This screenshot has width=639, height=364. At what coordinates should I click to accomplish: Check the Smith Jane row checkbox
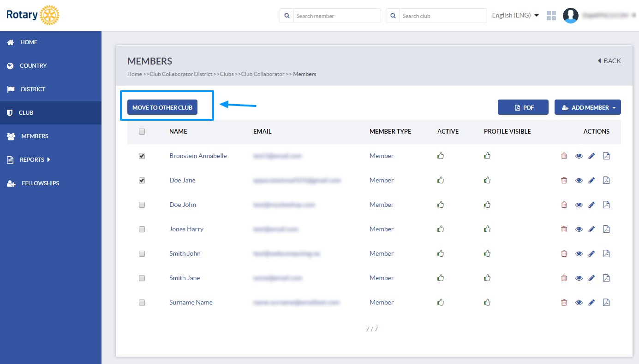[142, 278]
